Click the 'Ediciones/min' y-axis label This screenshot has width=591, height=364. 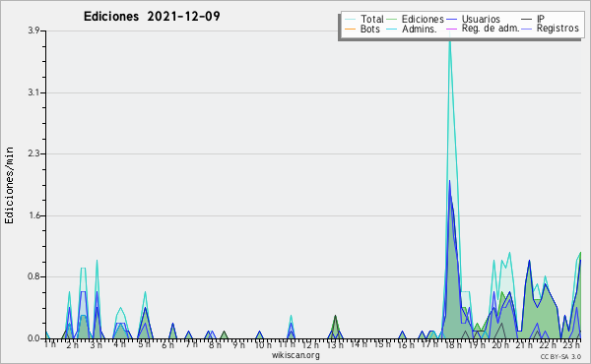click(x=9, y=185)
